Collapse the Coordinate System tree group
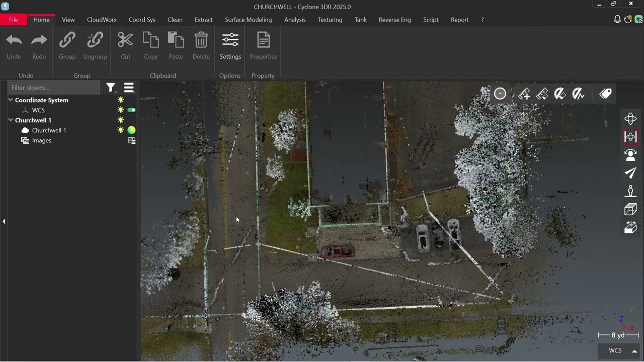Viewport: 644px width, 362px height. pyautogui.click(x=10, y=100)
